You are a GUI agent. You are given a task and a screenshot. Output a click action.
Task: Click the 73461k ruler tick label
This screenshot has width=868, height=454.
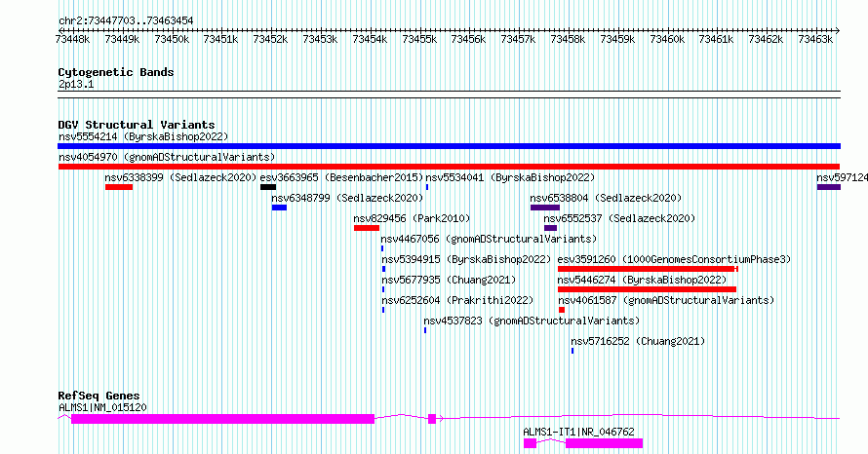tap(716, 39)
